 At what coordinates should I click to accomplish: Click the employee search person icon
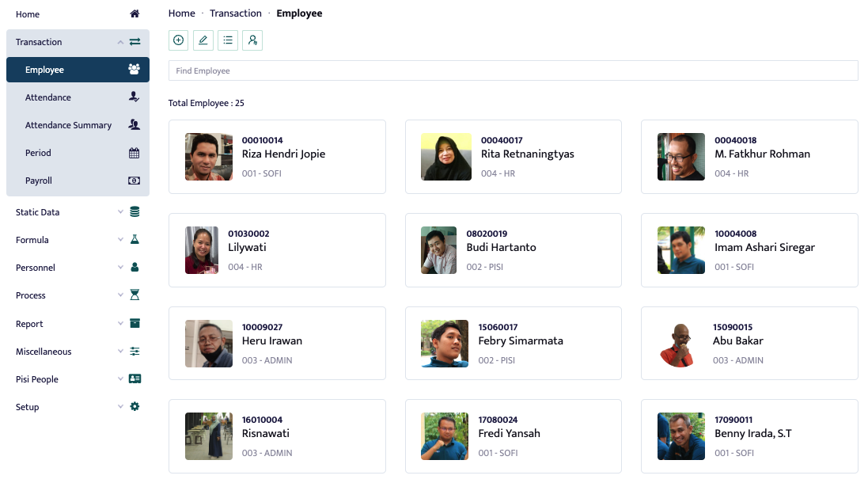[252, 40]
